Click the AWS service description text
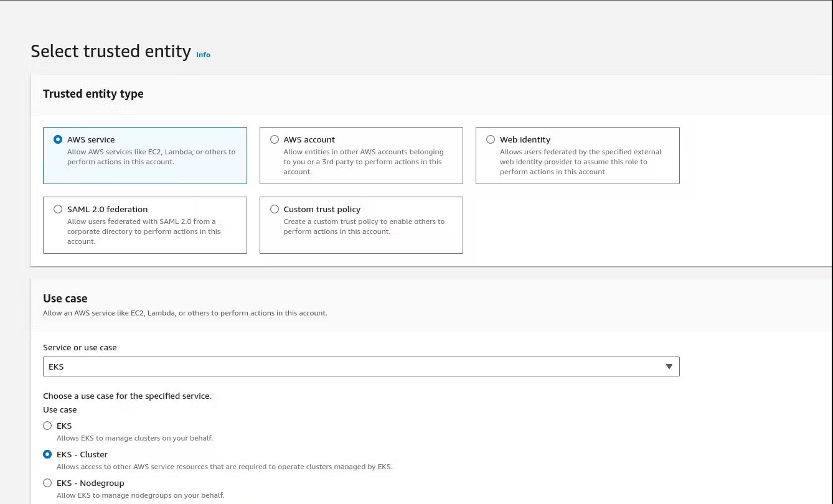The width and height of the screenshot is (833, 504). 151,157
